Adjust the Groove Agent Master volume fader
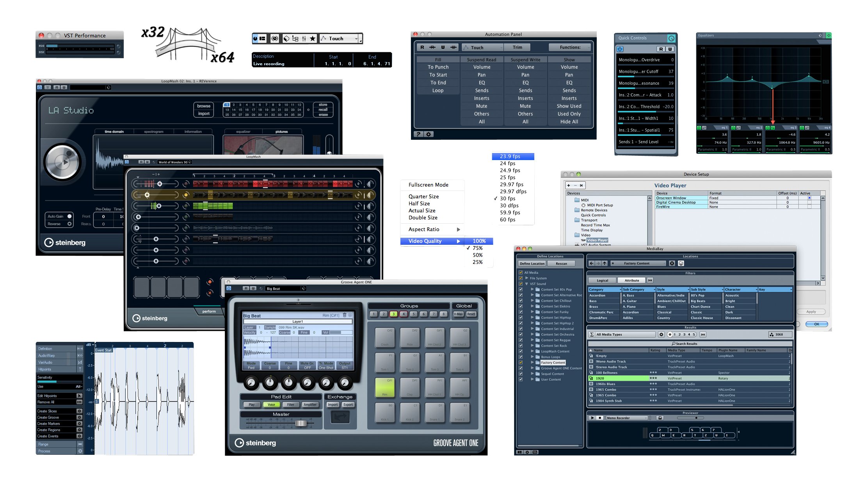 pyautogui.click(x=301, y=423)
